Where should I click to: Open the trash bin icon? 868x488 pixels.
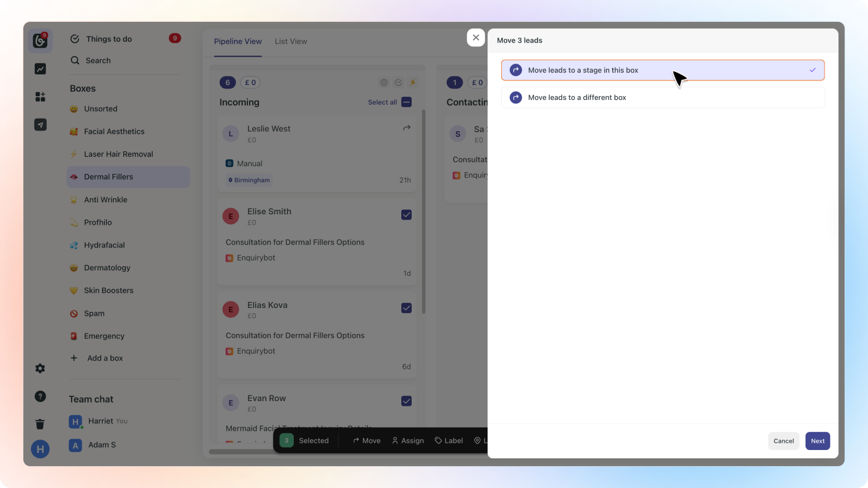pyautogui.click(x=40, y=424)
